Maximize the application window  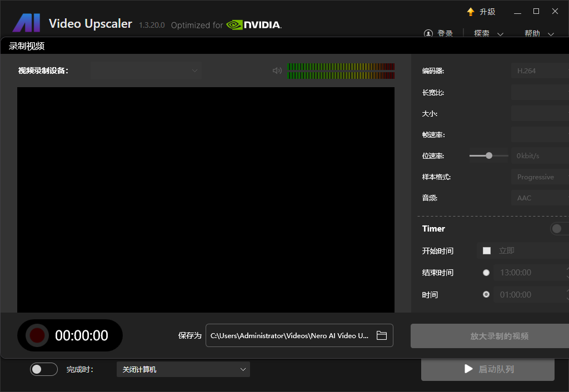tap(536, 11)
